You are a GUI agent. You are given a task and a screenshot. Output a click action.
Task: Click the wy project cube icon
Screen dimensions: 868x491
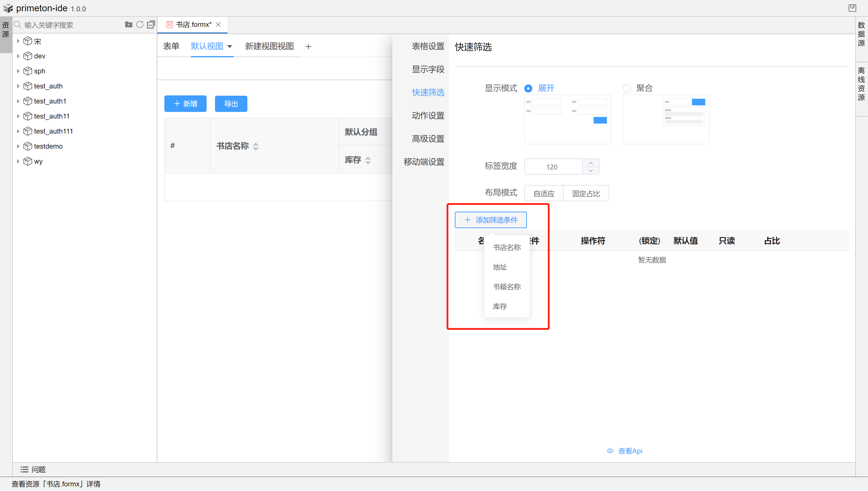(28, 161)
